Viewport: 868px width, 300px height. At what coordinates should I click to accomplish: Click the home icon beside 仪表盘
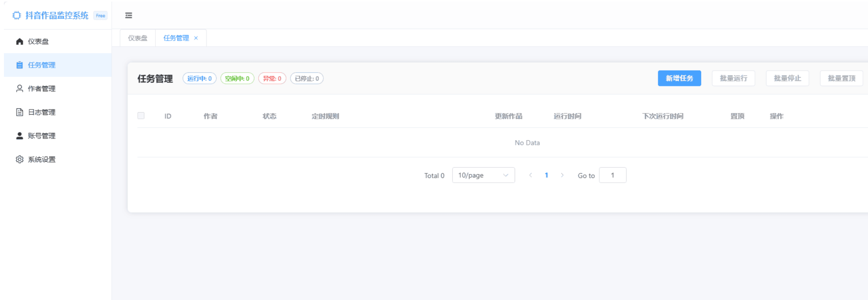[x=19, y=41]
